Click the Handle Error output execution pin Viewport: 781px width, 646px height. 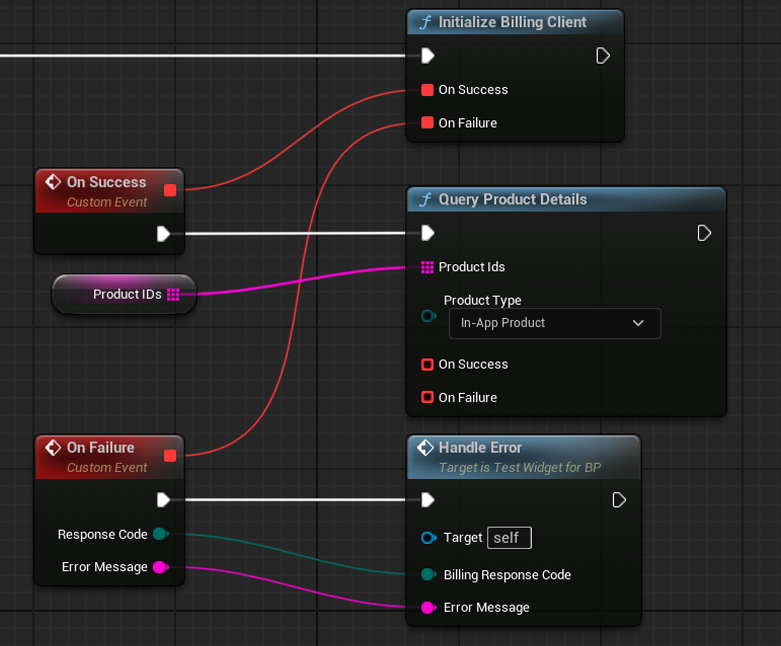click(x=618, y=499)
